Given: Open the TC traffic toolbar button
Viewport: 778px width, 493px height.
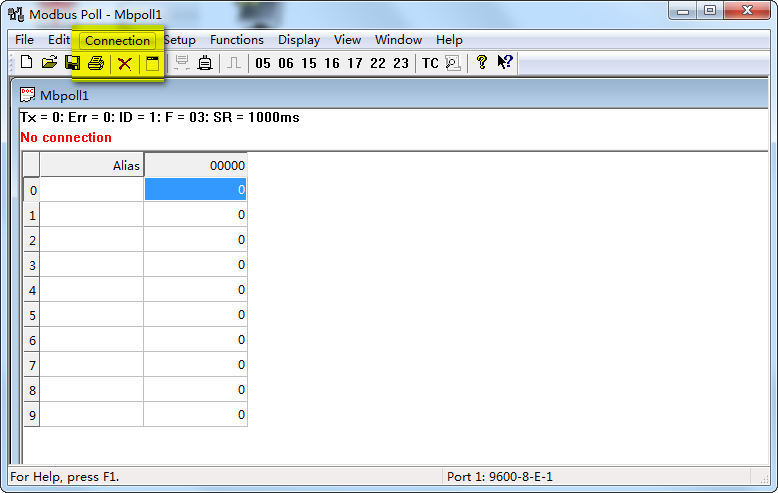Looking at the screenshot, I should pyautogui.click(x=430, y=64).
